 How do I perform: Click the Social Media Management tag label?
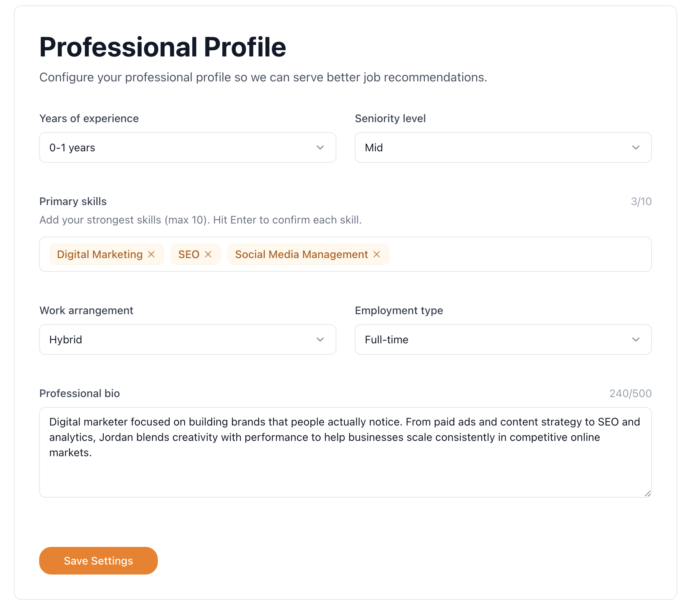click(301, 254)
